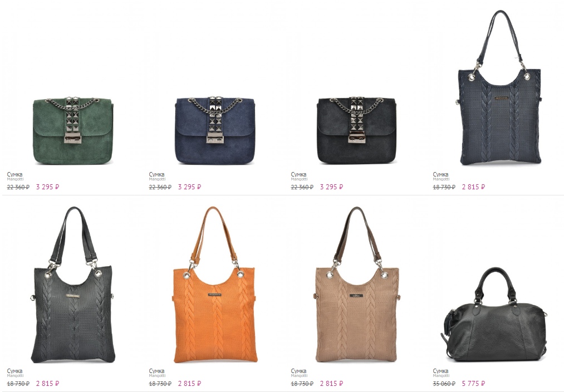Image resolution: width=564 pixels, height=392 pixels.
Task: Open the black leather duffel bag image
Action: (494, 315)
